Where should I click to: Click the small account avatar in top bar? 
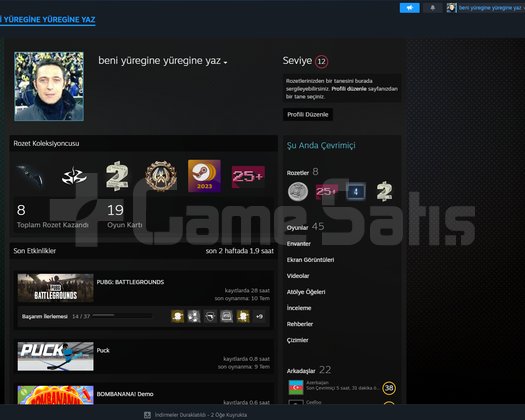click(x=451, y=8)
